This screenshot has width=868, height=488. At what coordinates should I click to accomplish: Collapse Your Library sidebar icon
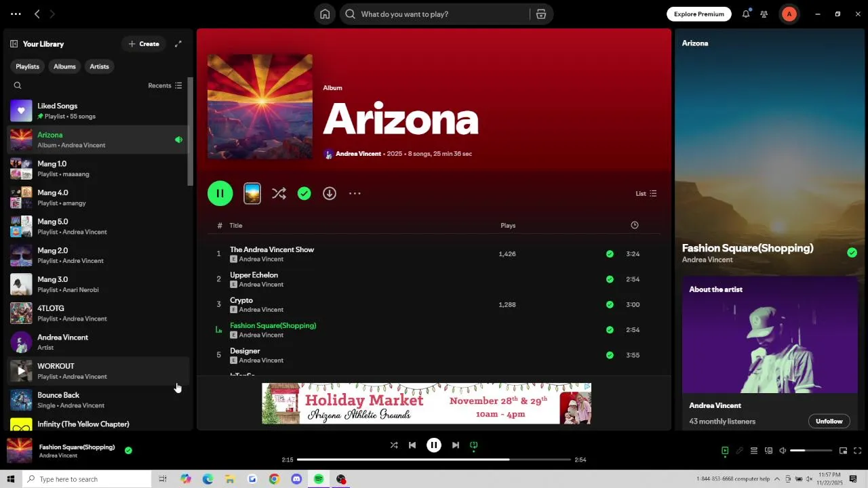(14, 44)
